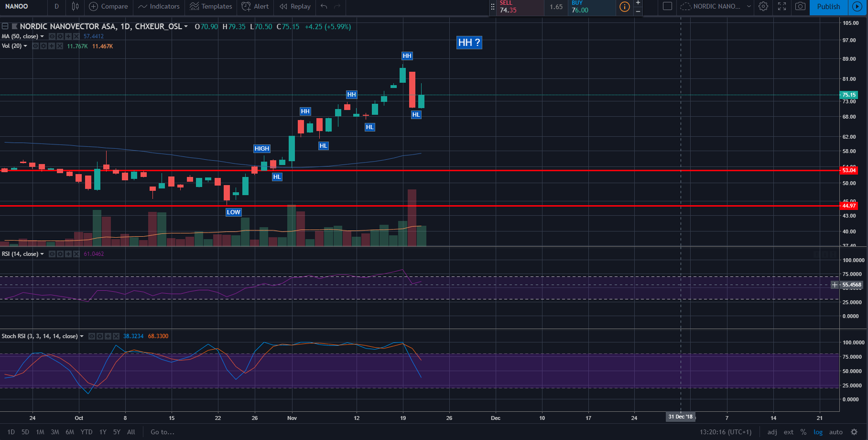Open NORDIC NANO... saved layout dropdown
This screenshot has width=868, height=440.
(x=716, y=6)
